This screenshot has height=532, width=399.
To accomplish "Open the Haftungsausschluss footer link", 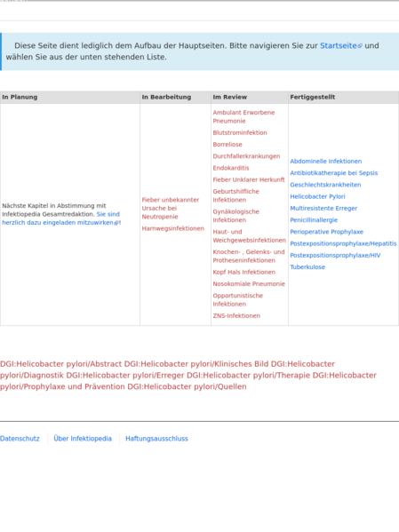I will (x=156, y=439).
